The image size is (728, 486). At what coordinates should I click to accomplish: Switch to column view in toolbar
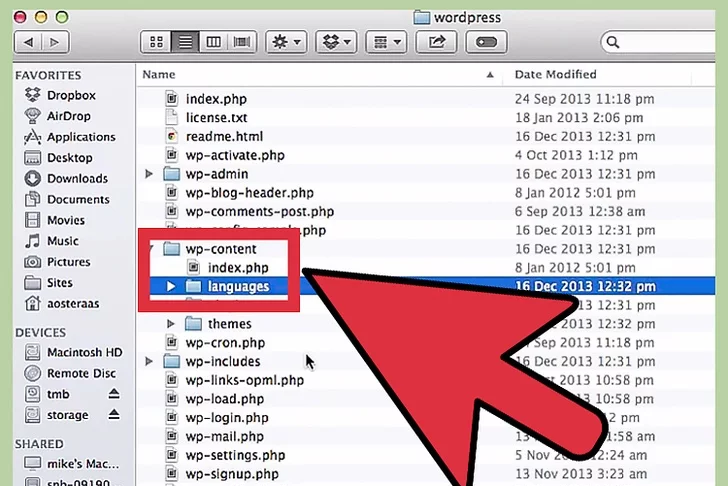click(x=212, y=42)
